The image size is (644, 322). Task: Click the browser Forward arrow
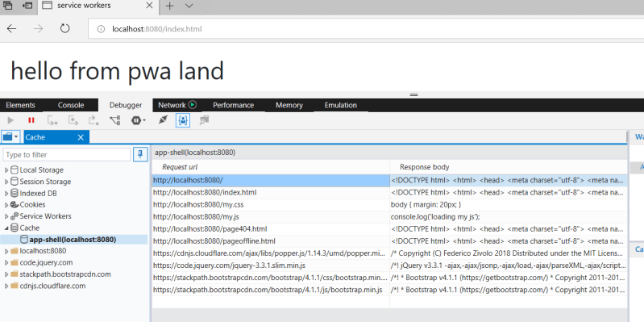click(x=38, y=29)
